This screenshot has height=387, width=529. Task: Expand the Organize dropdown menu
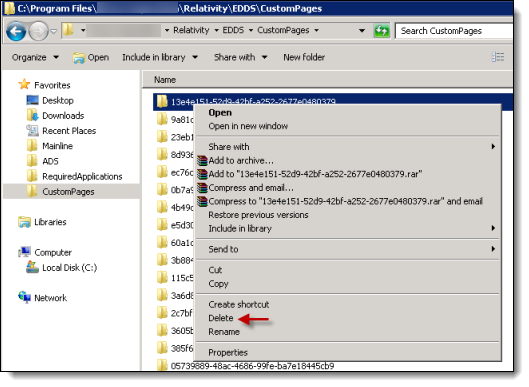(x=35, y=57)
